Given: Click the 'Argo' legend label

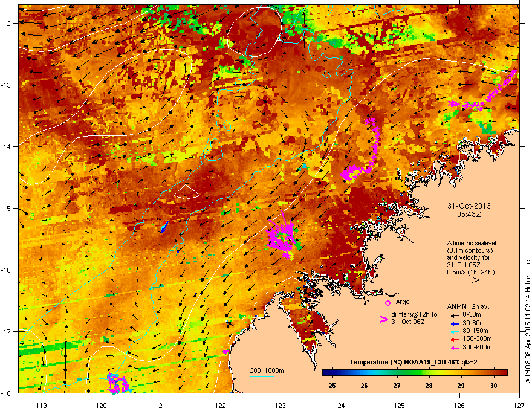Looking at the screenshot, I should pyautogui.click(x=403, y=302).
